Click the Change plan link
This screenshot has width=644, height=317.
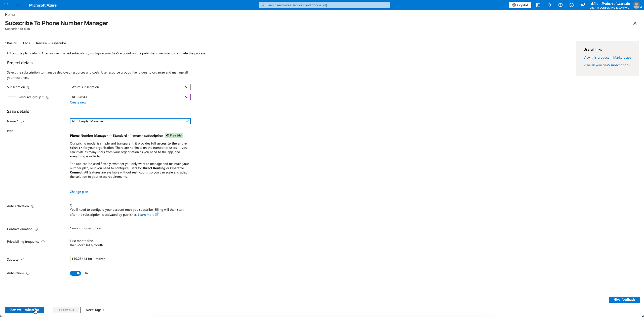tap(79, 192)
